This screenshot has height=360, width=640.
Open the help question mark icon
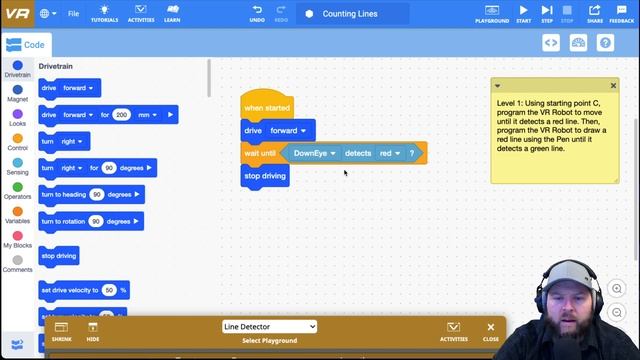pos(605,43)
